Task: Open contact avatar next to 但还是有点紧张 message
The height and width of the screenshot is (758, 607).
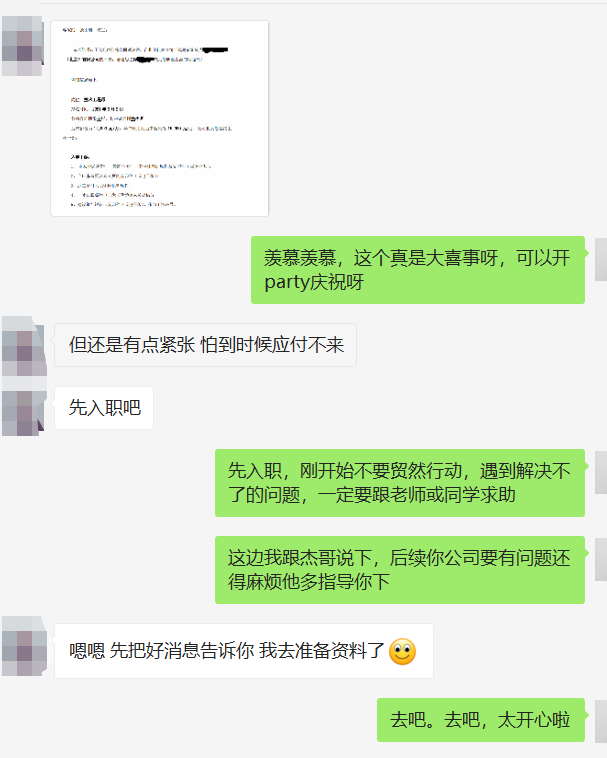Action: point(24,346)
